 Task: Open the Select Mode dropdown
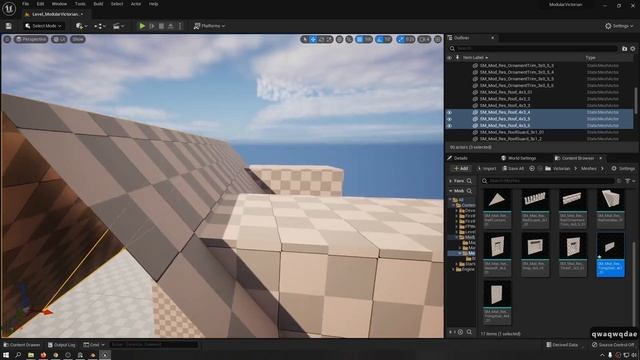43,26
